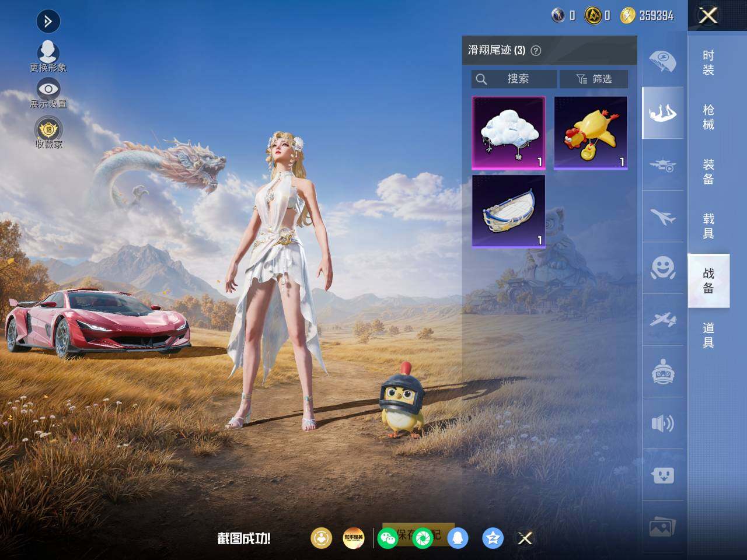This screenshot has height=560, width=747.
Task: Open the picture gallery category
Action: (663, 527)
